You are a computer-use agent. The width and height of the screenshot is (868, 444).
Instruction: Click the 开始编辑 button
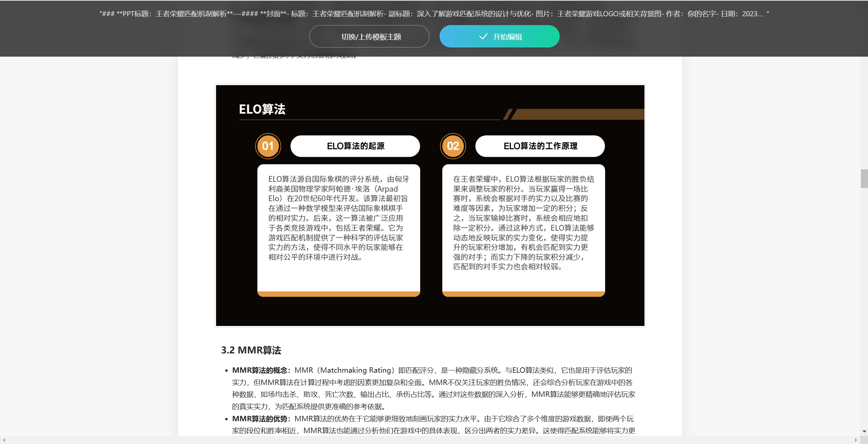pos(499,36)
